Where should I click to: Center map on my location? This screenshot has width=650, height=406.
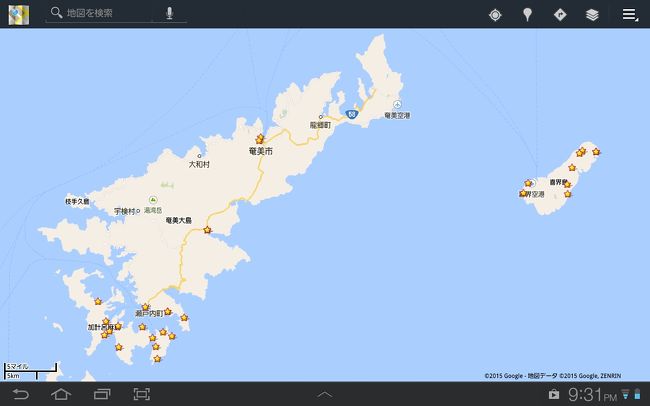tap(495, 15)
